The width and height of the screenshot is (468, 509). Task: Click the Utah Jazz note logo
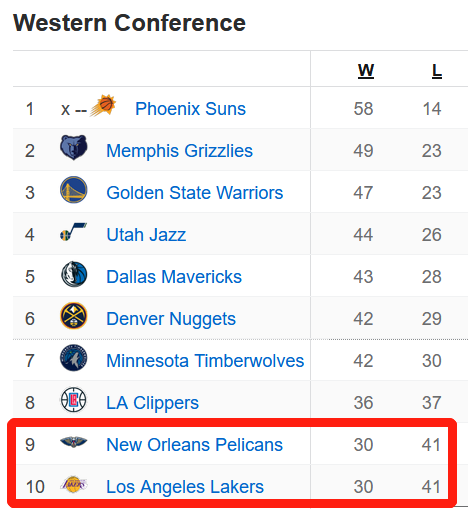click(x=74, y=231)
